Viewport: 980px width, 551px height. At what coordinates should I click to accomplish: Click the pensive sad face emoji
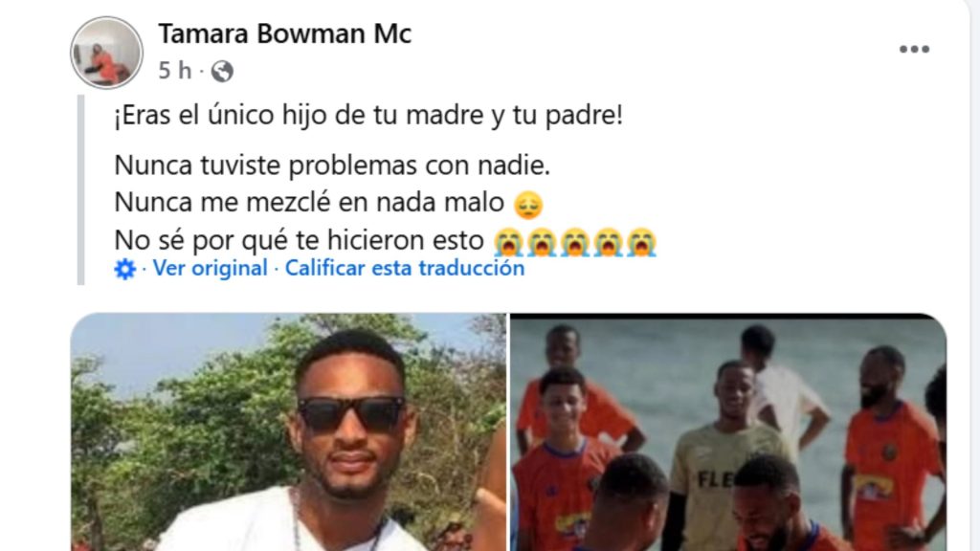[x=528, y=205]
